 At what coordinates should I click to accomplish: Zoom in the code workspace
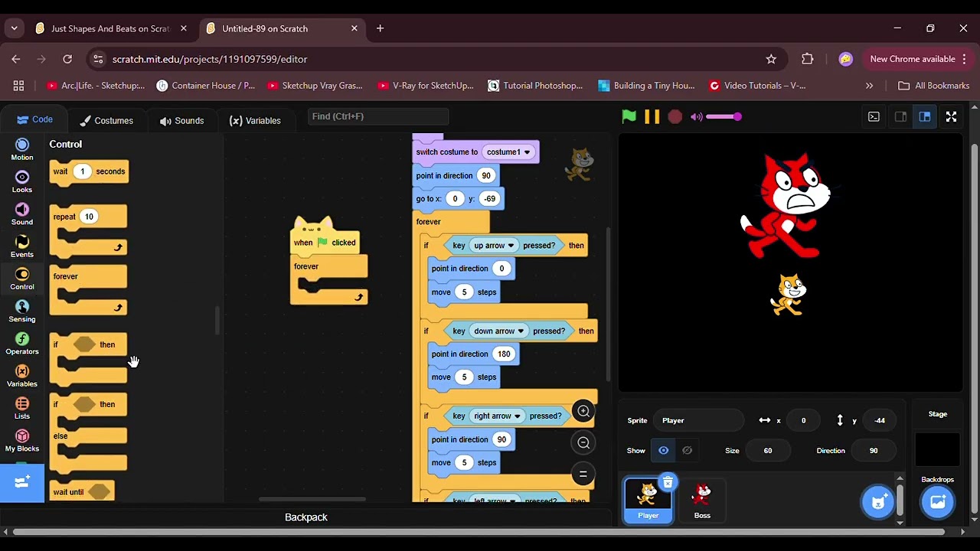tap(583, 411)
